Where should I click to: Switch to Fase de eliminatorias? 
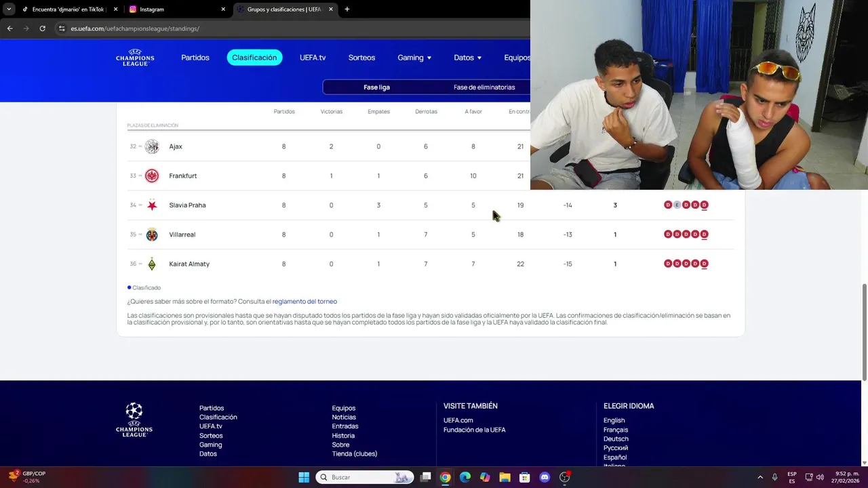point(484,87)
